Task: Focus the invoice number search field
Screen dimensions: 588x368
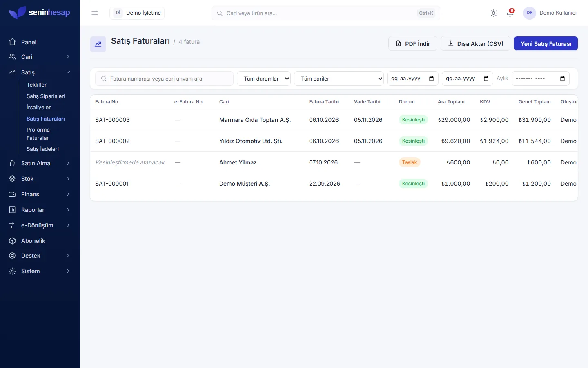Action: pyautogui.click(x=164, y=79)
